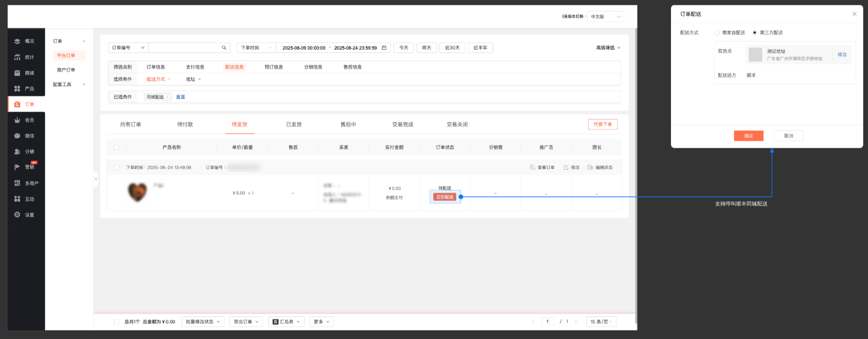The image size is (868, 339).
Task: Open the 15 条/页 page size dropdown
Action: pyautogui.click(x=601, y=322)
